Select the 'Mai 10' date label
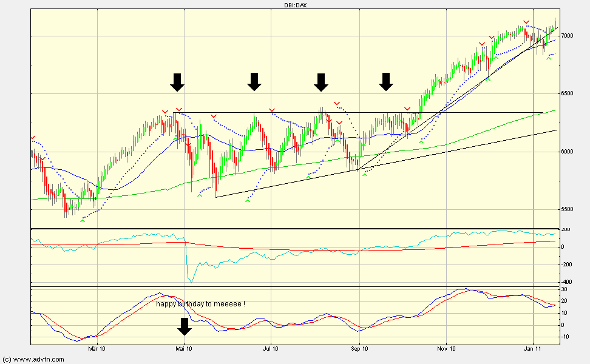This screenshot has height=364, width=590. click(184, 349)
